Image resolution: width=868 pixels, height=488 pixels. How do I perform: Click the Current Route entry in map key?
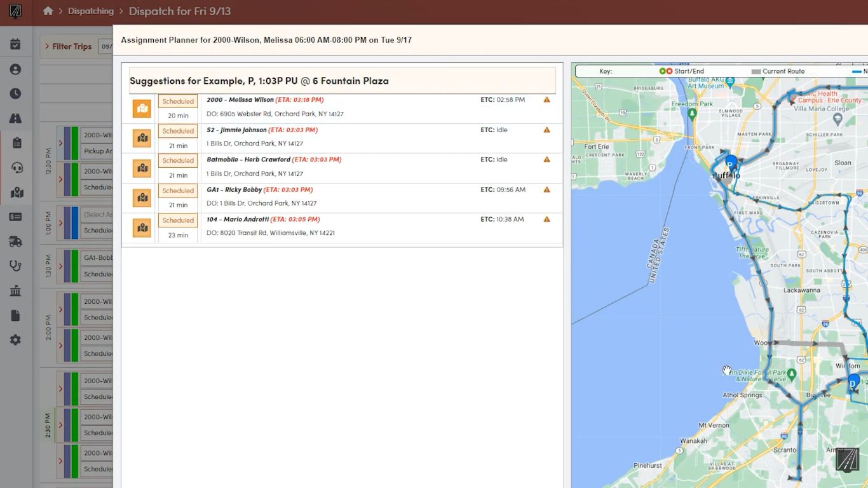[x=778, y=71]
